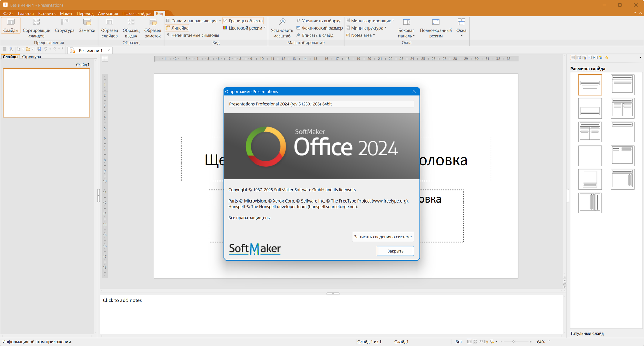Expand the Мини-сортировщик dropdown
644x346 pixels.
(393, 21)
